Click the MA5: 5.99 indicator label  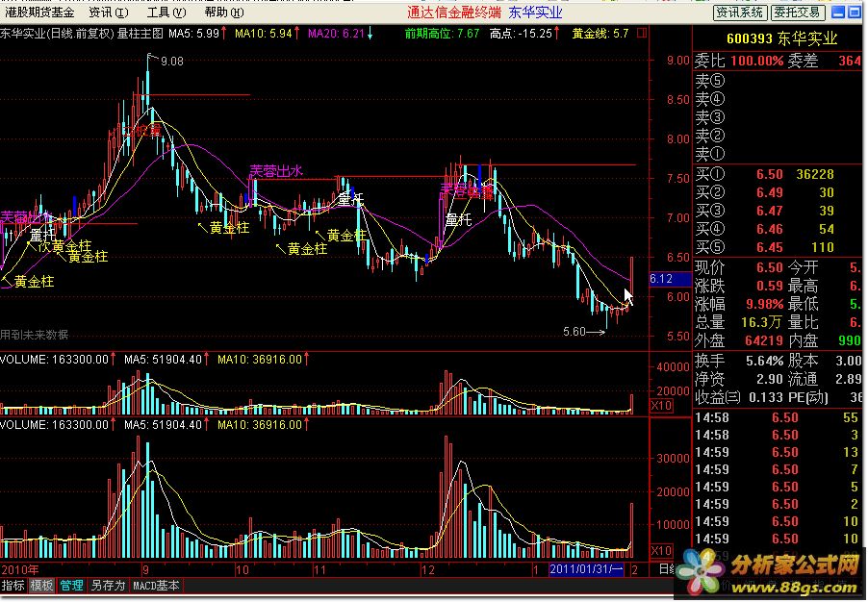click(x=194, y=34)
